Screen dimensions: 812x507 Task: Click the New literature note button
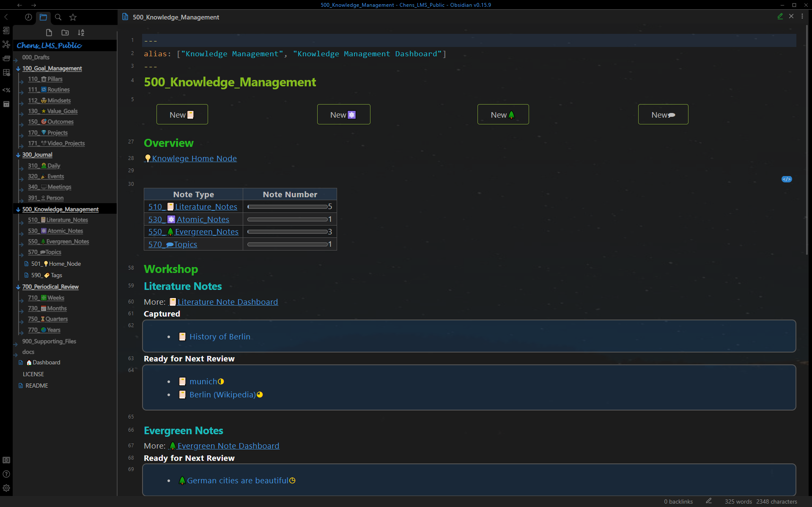182,114
